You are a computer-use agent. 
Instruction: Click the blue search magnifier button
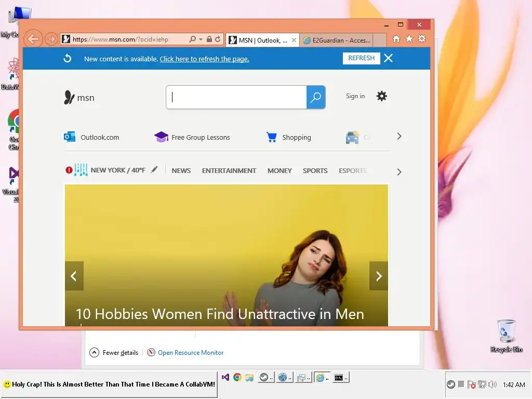click(x=316, y=97)
